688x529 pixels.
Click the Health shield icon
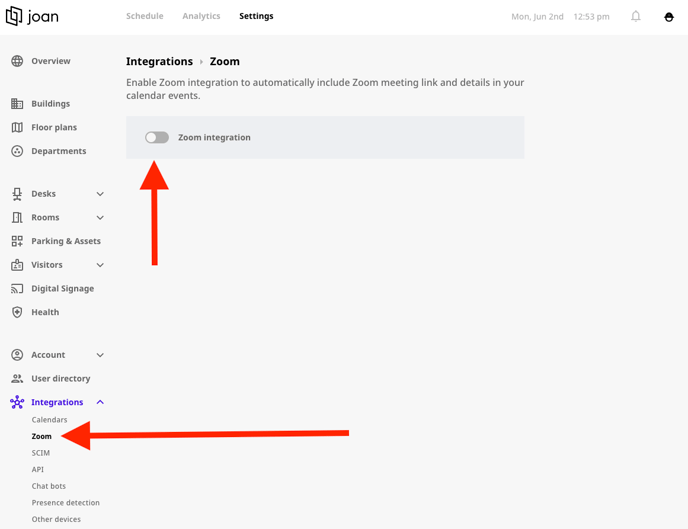coord(17,312)
